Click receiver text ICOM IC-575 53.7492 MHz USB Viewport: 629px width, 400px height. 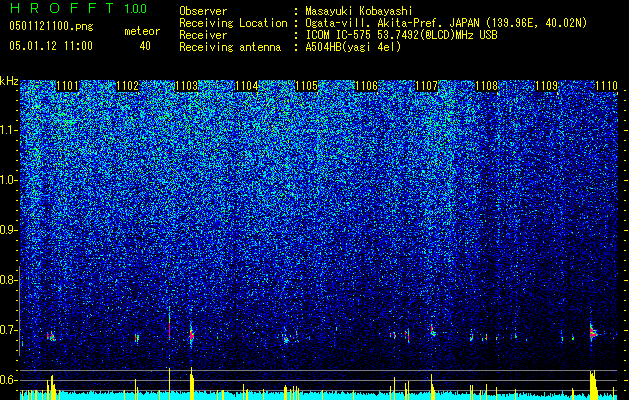click(x=401, y=35)
